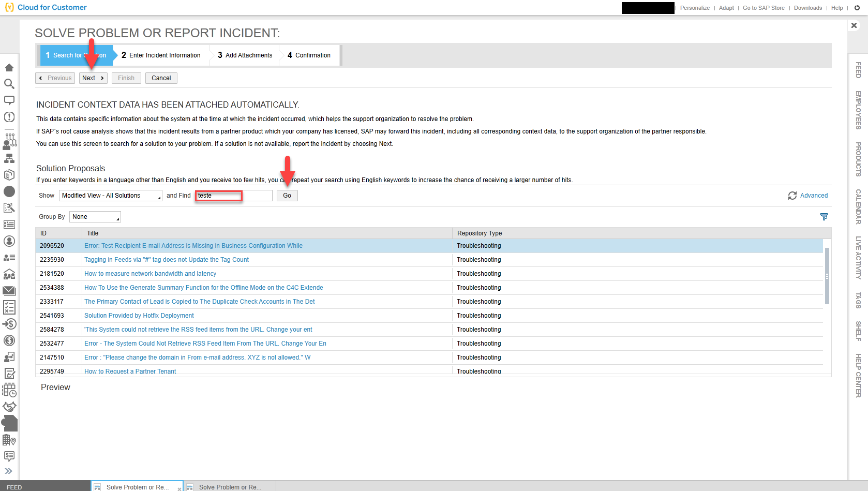
Task: Select step 1 Search for Solution
Action: 76,55
